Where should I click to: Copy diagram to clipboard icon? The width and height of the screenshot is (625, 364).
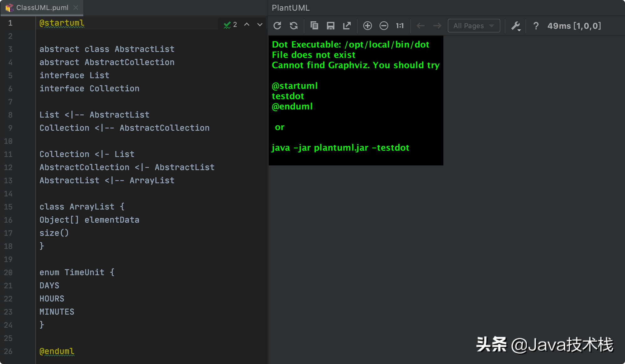coord(314,26)
